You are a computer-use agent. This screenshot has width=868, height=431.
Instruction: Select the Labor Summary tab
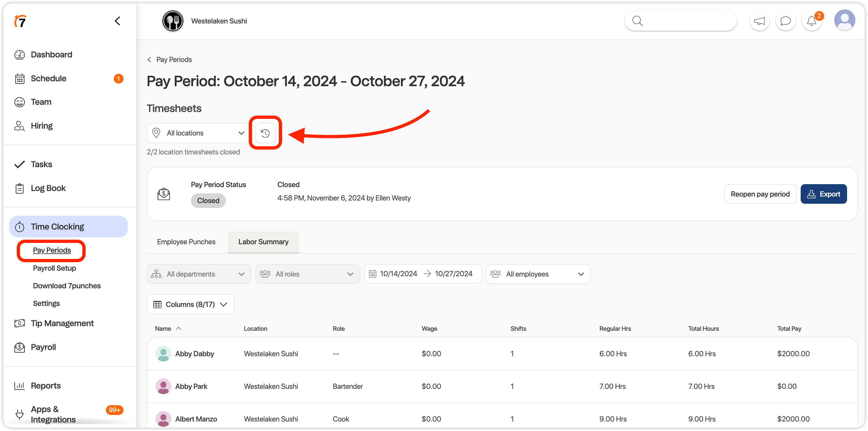pyautogui.click(x=263, y=242)
